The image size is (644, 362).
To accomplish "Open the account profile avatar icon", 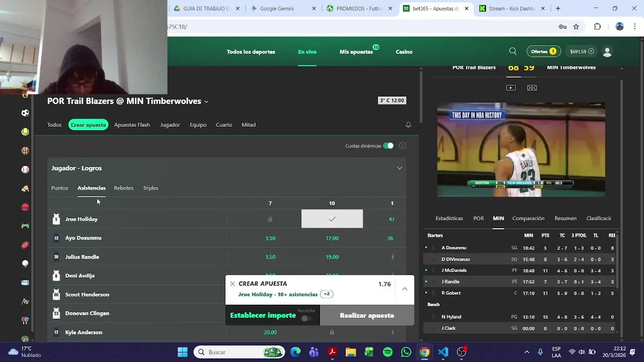I will [607, 52].
